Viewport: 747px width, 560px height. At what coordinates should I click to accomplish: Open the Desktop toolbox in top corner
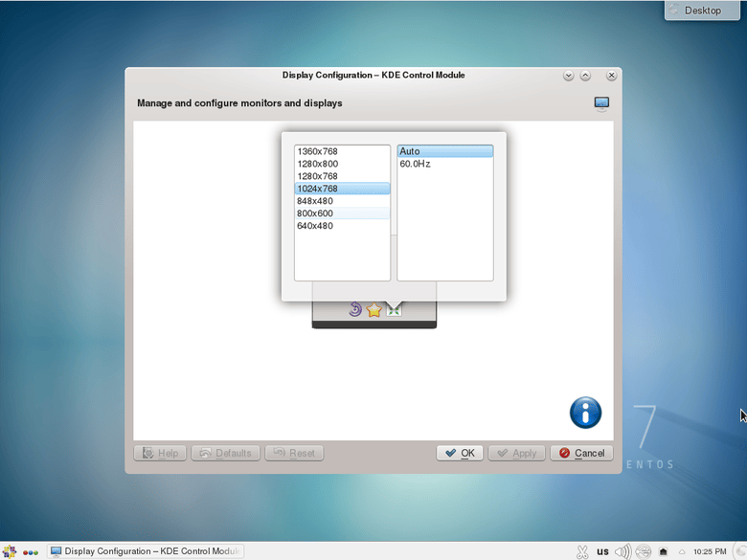(x=704, y=11)
